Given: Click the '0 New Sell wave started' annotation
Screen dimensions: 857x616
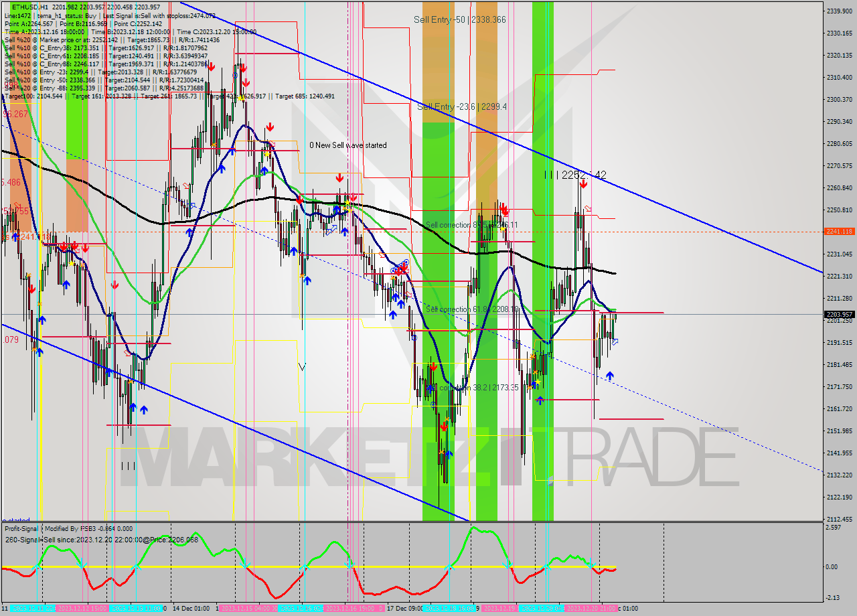Looking at the screenshot, I should 347,145.
